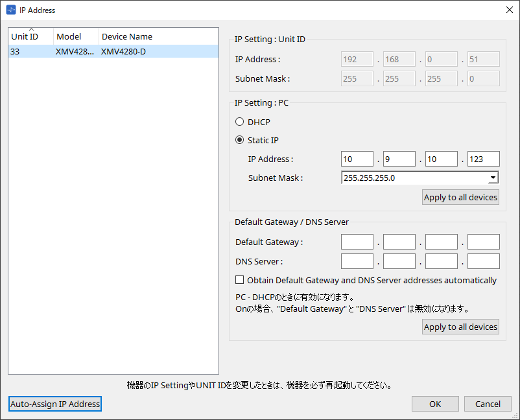Click the first DNS Server input field
Viewport: 520px width, 420px height.
click(357, 261)
